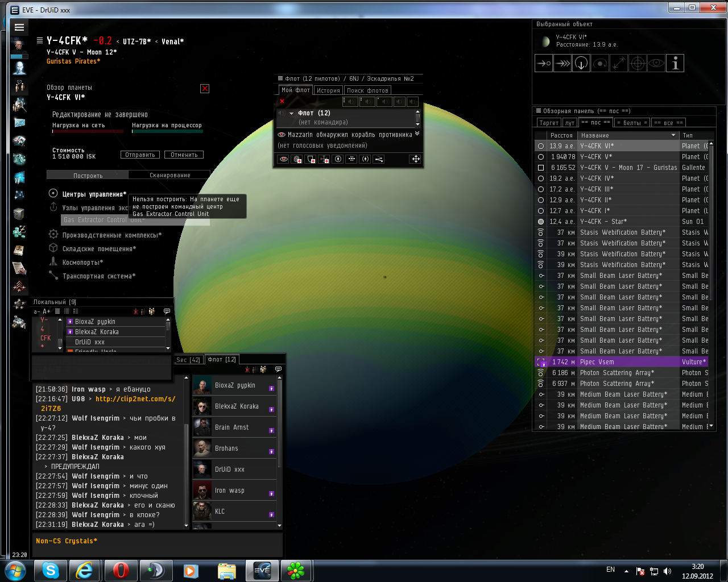
Task: Click the Venal region link
Action: click(172, 41)
